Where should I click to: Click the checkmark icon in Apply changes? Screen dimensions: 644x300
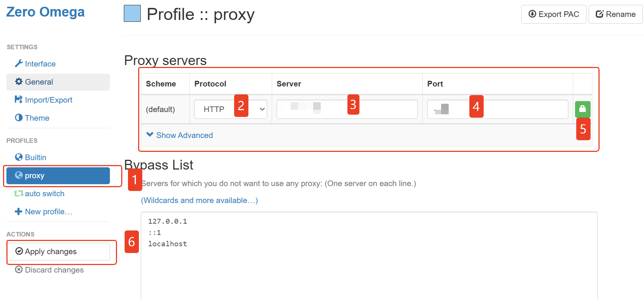pos(19,251)
